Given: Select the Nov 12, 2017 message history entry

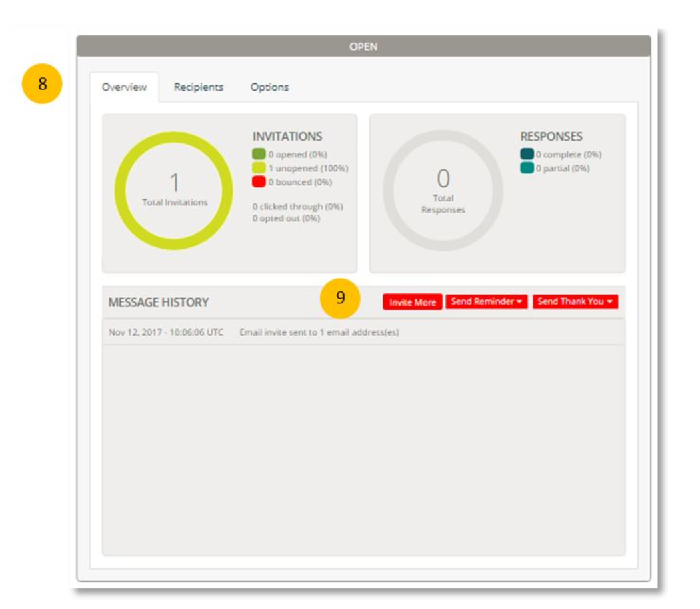Looking at the screenshot, I should 253,332.
